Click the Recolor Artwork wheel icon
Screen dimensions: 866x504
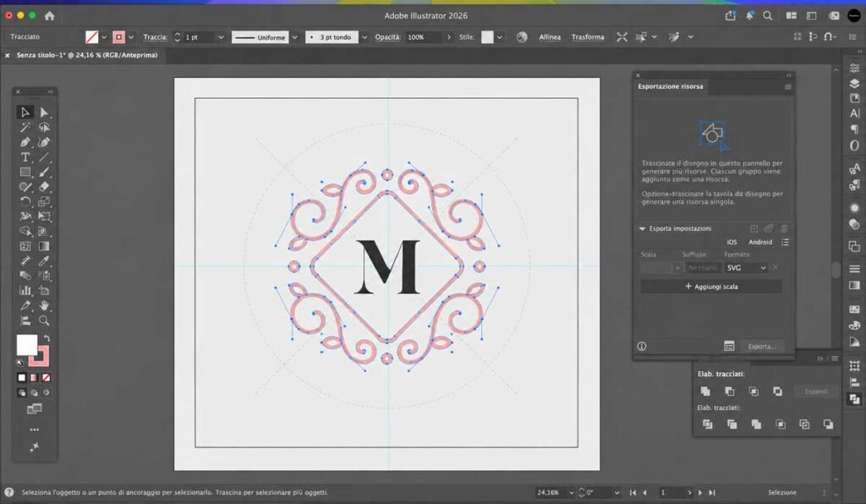521,37
